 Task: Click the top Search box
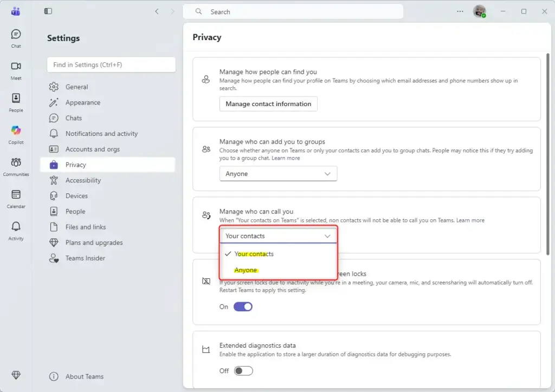(x=293, y=12)
